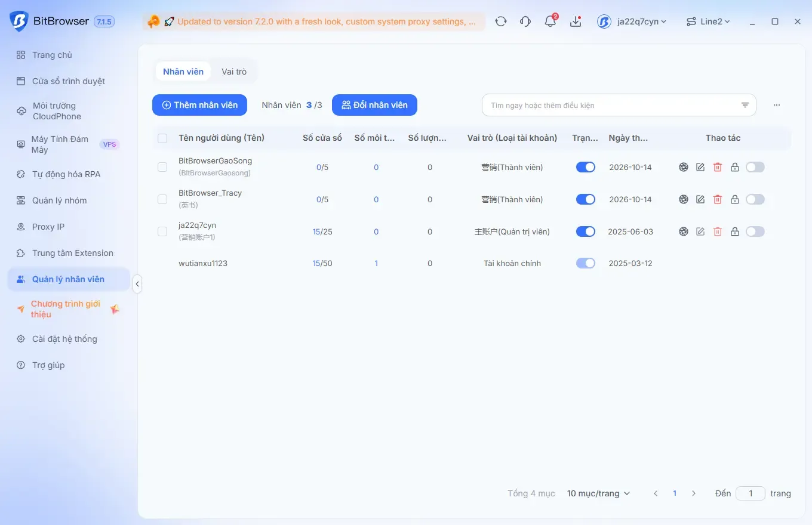Image resolution: width=812 pixels, height=525 pixels.
Task: Open the 10 mục/trang page size dropdown
Action: (598, 493)
